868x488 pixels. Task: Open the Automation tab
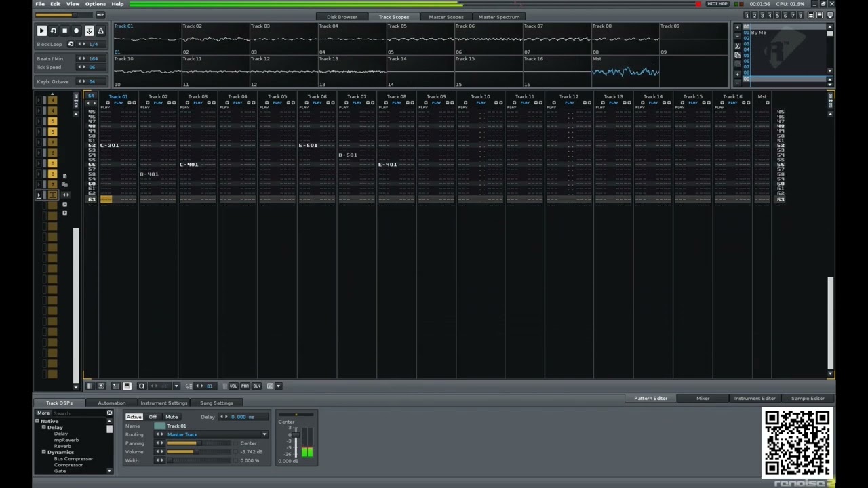(x=111, y=403)
